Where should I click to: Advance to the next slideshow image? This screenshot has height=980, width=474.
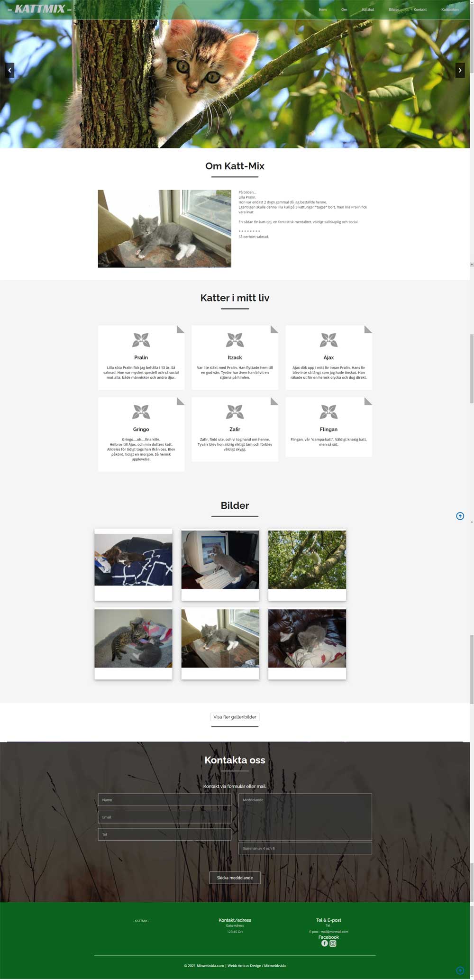coord(460,70)
